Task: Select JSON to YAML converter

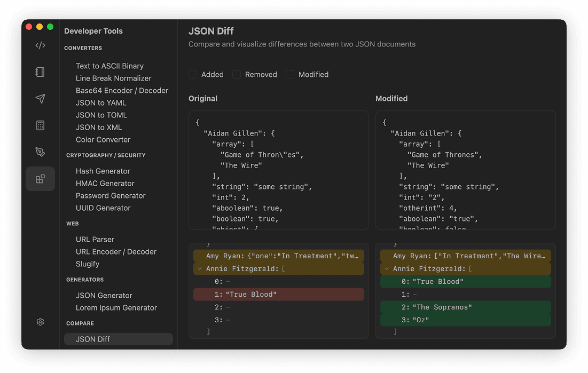Action: click(101, 102)
